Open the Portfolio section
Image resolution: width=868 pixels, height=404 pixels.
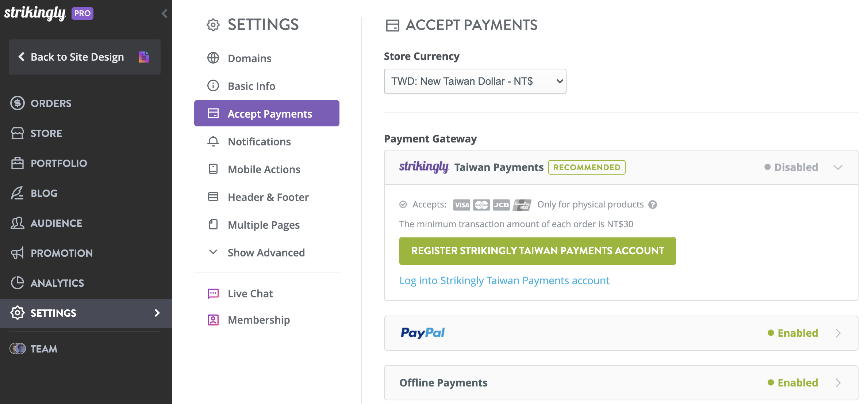click(x=59, y=163)
